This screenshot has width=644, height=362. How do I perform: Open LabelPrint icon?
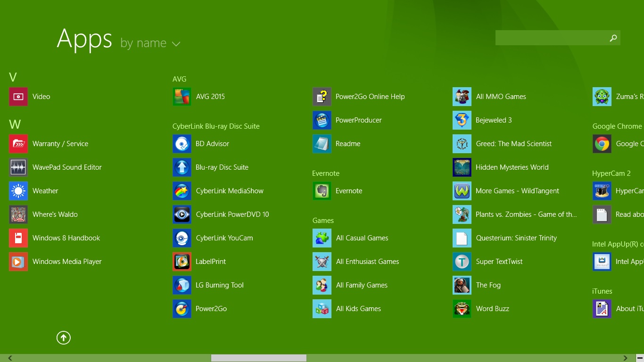[x=182, y=262]
